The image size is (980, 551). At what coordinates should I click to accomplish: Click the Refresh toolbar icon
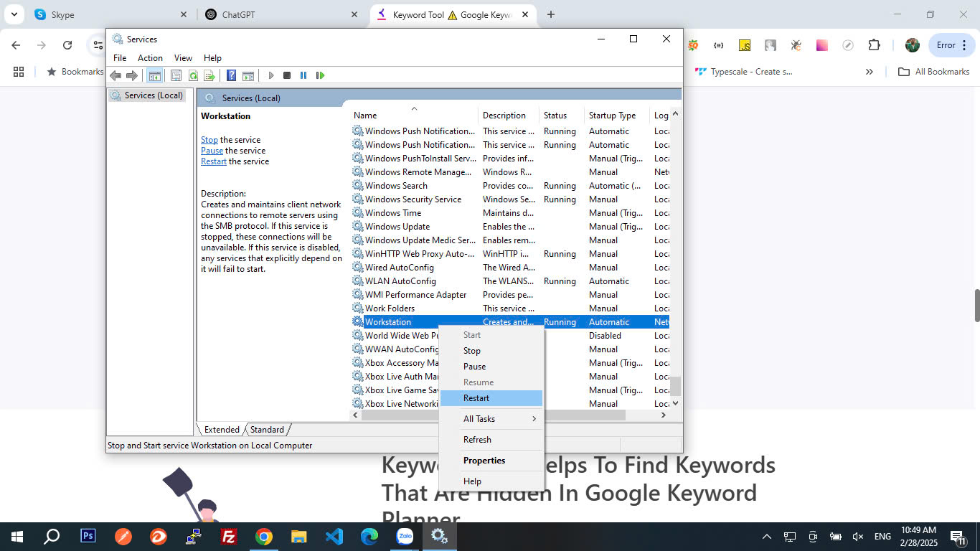(193, 75)
